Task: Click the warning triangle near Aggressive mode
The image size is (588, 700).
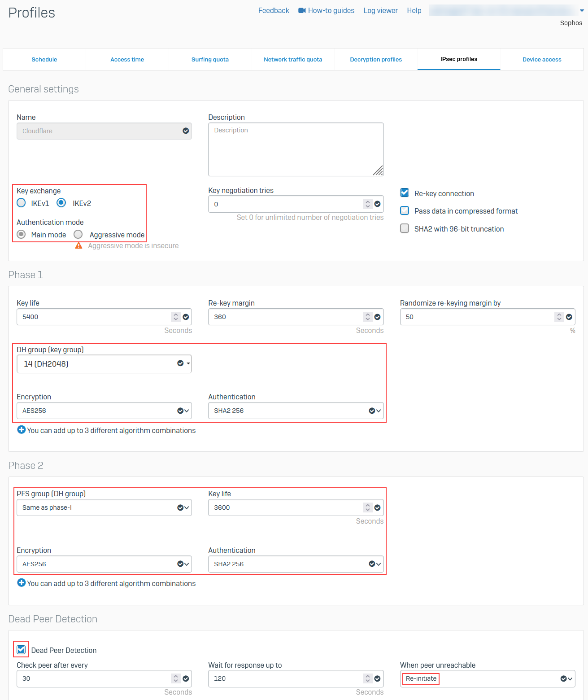Action: [78, 245]
